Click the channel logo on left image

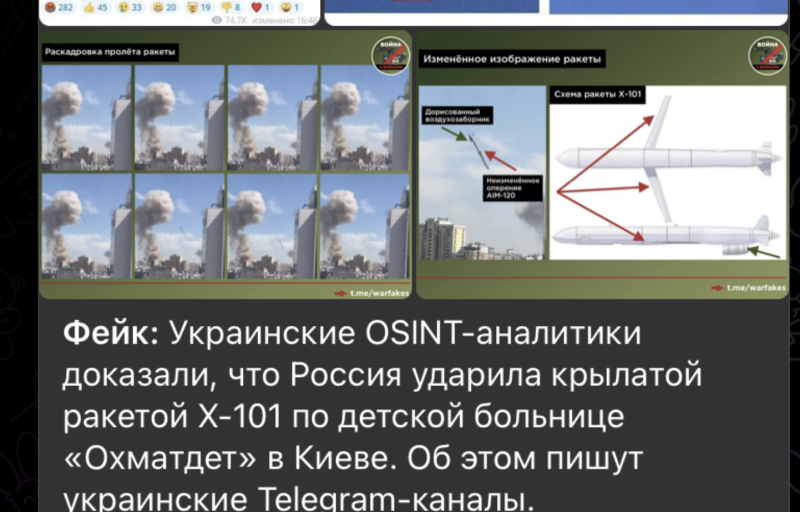coord(390,55)
